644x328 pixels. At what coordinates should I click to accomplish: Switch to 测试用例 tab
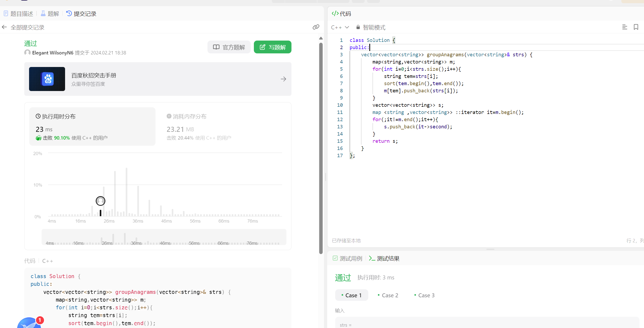pos(347,258)
